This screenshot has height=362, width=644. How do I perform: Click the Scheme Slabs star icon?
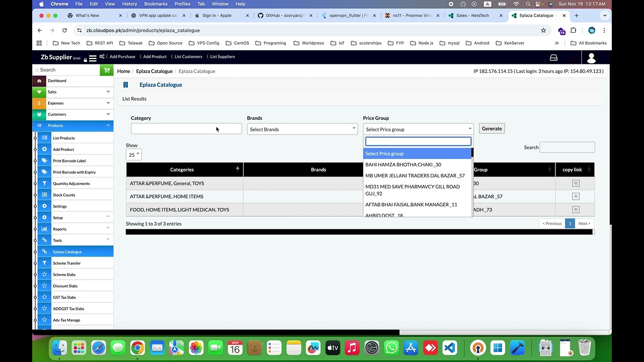44,275
